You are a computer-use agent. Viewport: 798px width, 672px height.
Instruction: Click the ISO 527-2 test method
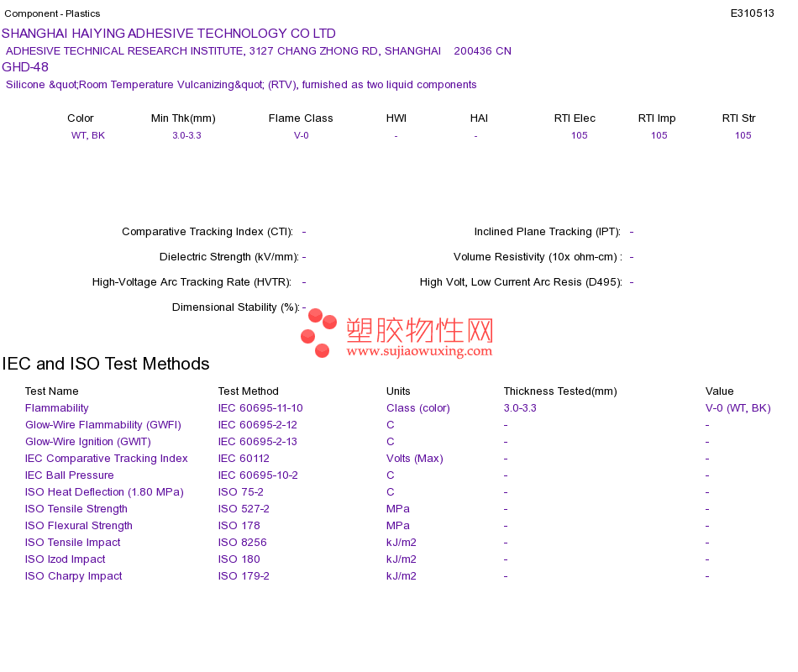pos(244,508)
